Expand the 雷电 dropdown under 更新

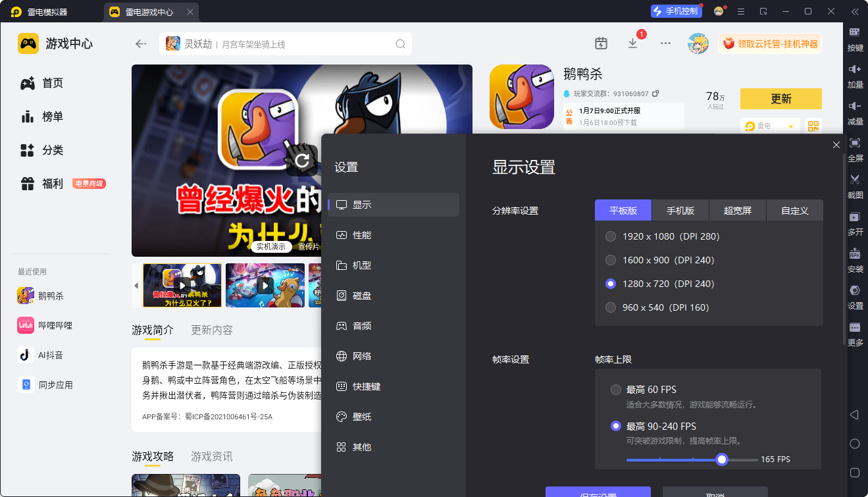tap(770, 126)
